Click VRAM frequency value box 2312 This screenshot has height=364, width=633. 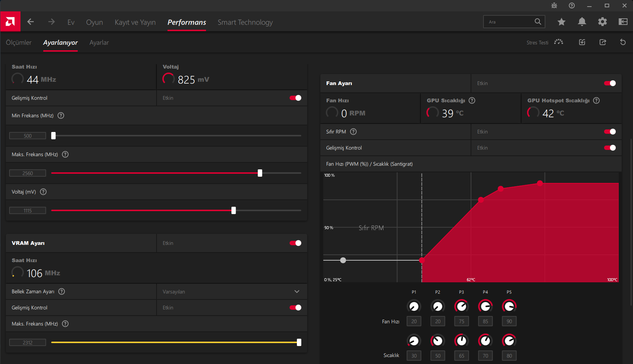[27, 342]
